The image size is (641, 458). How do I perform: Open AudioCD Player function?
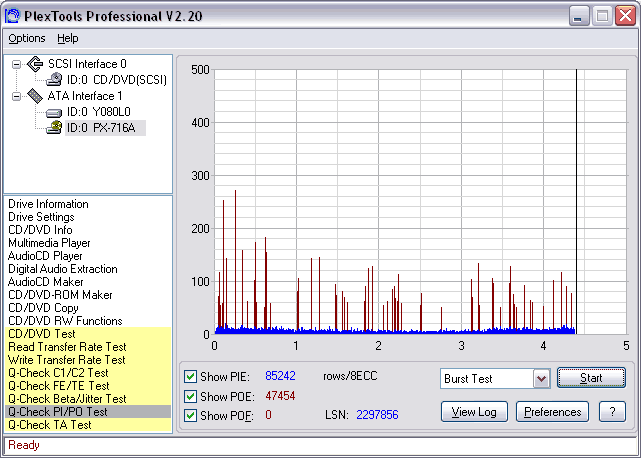point(45,256)
